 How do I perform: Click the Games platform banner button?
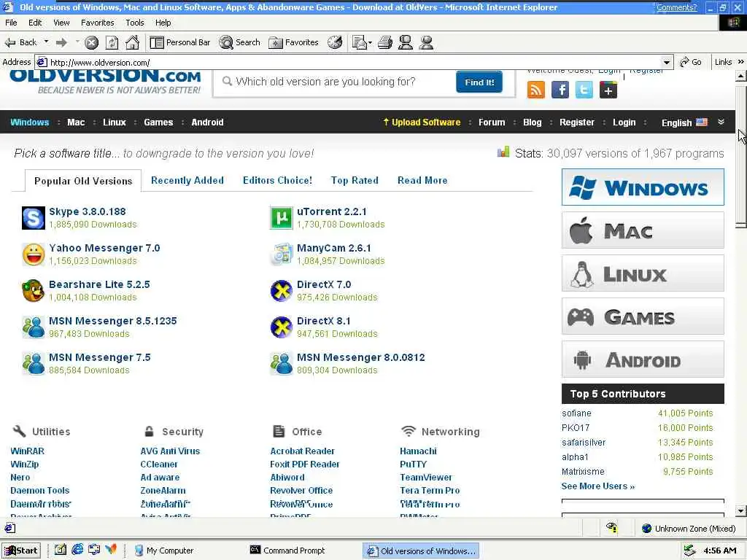(643, 316)
